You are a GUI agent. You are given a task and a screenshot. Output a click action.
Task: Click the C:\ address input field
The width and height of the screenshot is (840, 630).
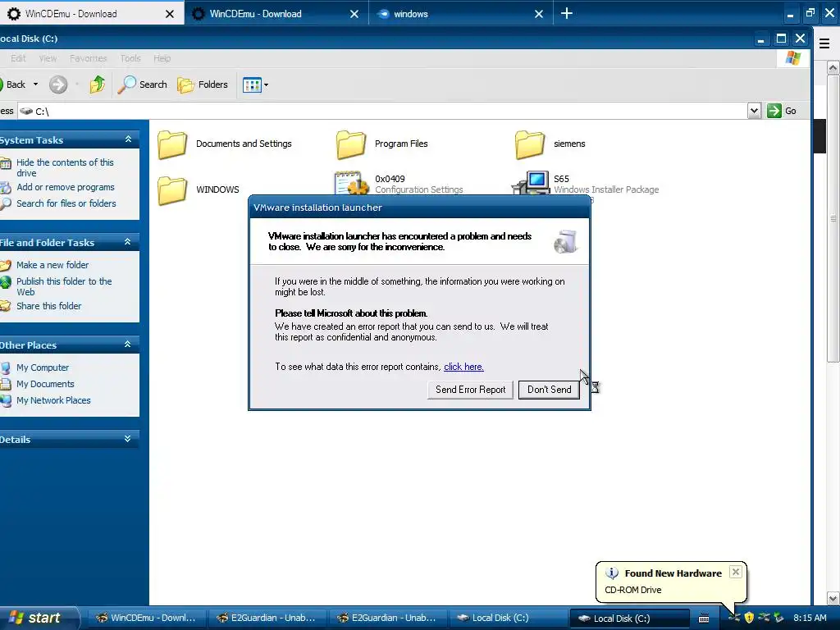[382, 111]
